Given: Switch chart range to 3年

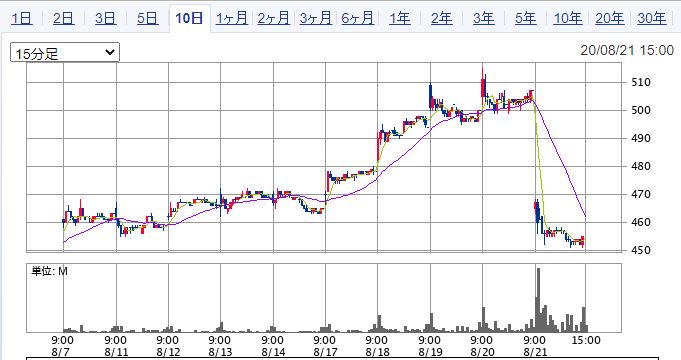Looking at the screenshot, I should tap(484, 19).
